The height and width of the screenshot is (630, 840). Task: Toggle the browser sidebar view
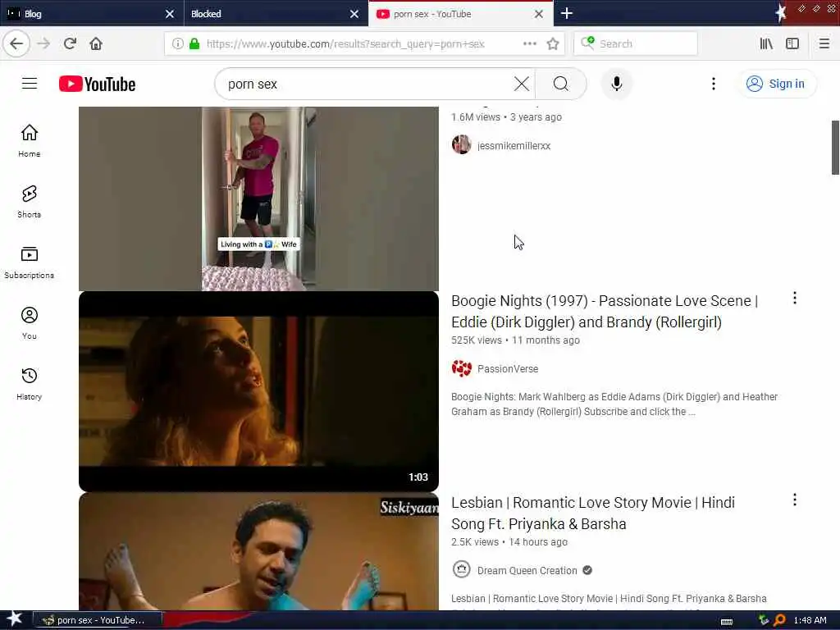(x=792, y=43)
